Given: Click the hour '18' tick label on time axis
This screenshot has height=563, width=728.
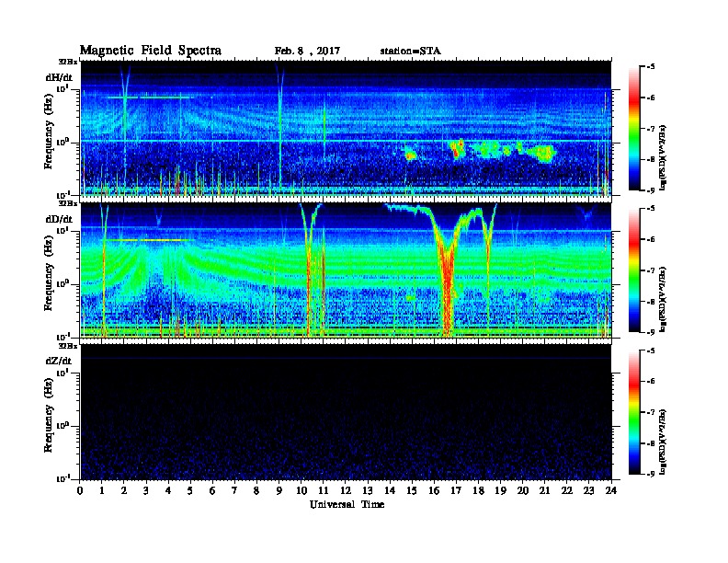Looking at the screenshot, I should (x=478, y=490).
